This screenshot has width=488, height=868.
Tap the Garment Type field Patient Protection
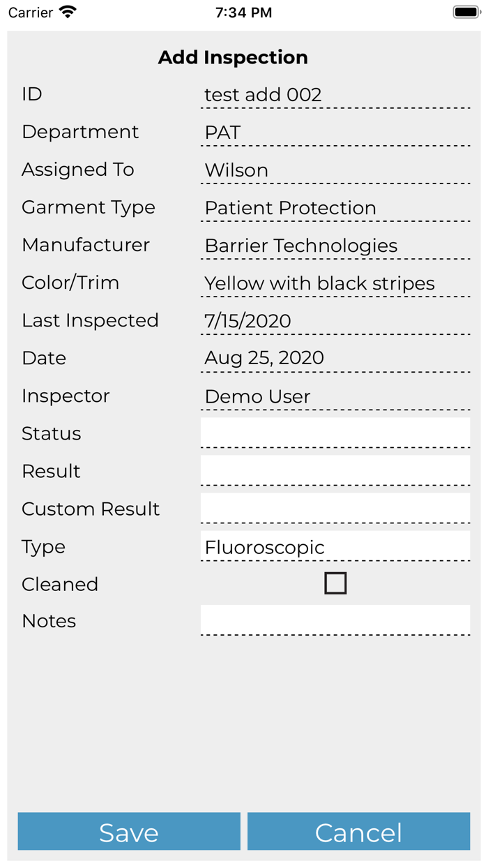[335, 208]
